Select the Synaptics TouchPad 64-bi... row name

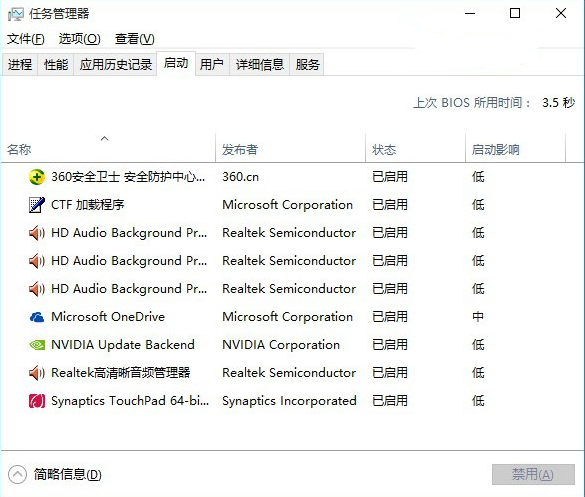(130, 401)
